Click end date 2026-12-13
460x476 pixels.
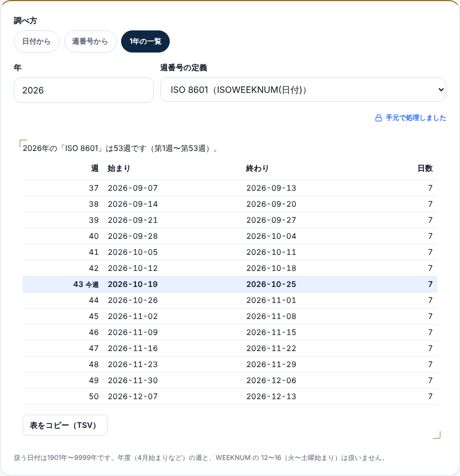[271, 396]
